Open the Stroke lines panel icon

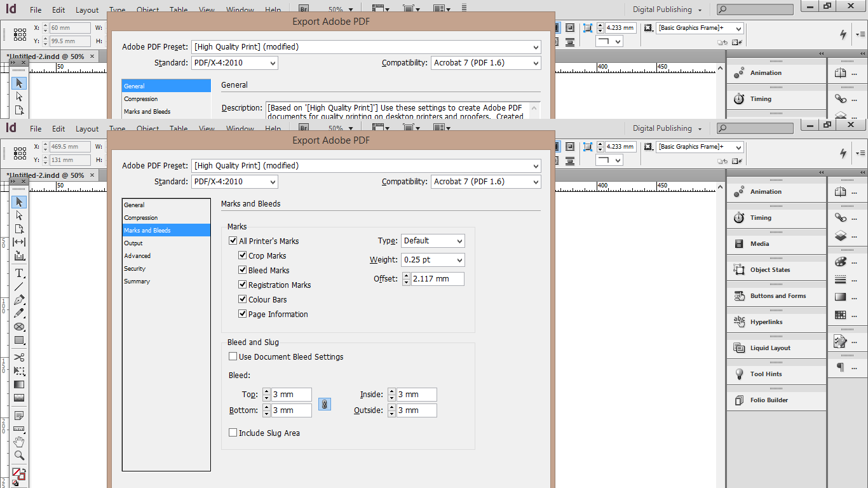[841, 280]
